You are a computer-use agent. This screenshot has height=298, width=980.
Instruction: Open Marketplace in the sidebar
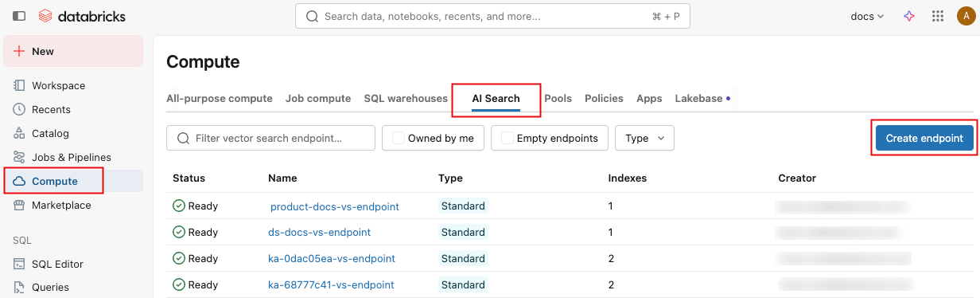click(73, 205)
